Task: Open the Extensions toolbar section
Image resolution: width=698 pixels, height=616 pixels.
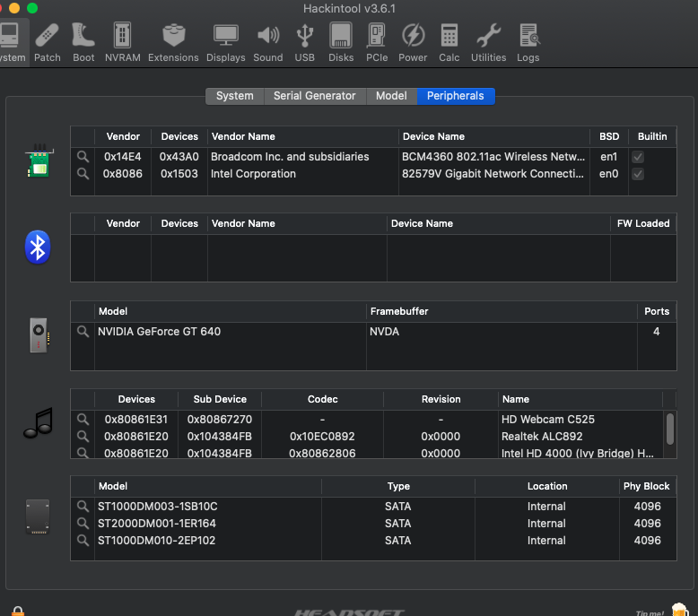Action: 173,43
